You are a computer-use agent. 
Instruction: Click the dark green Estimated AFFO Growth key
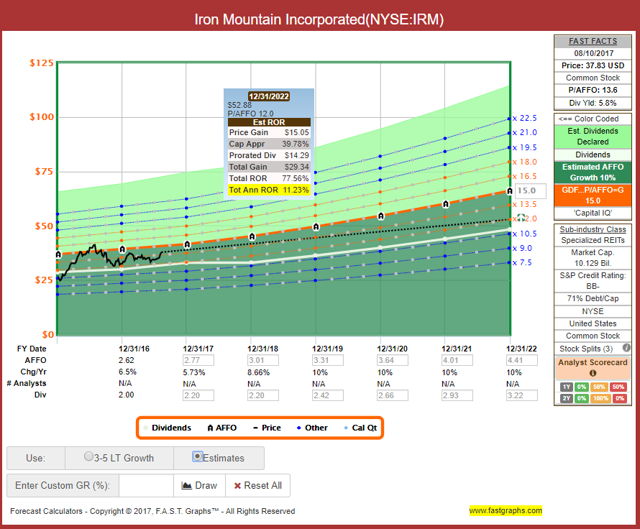pos(593,172)
